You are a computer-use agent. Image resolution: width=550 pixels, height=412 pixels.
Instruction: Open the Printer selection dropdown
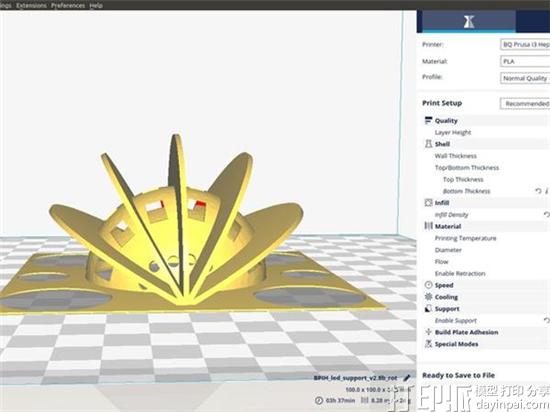click(x=525, y=45)
